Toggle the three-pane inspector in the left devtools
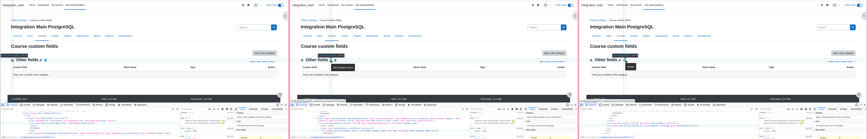 236,109
